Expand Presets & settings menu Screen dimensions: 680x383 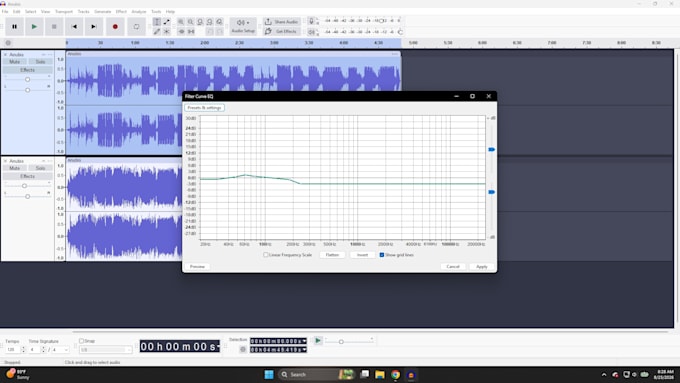204,108
